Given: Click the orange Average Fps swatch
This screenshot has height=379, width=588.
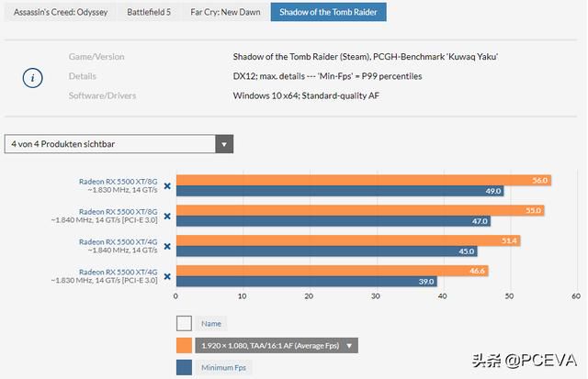Looking at the screenshot, I should click(184, 345).
